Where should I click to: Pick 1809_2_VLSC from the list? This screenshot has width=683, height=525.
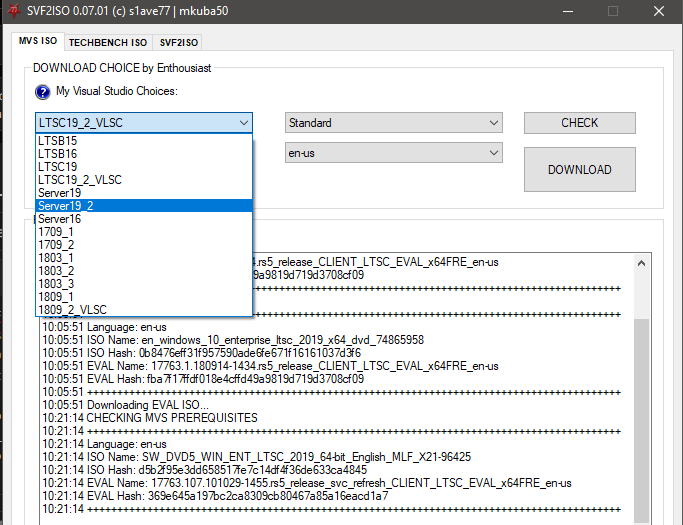coord(144,310)
